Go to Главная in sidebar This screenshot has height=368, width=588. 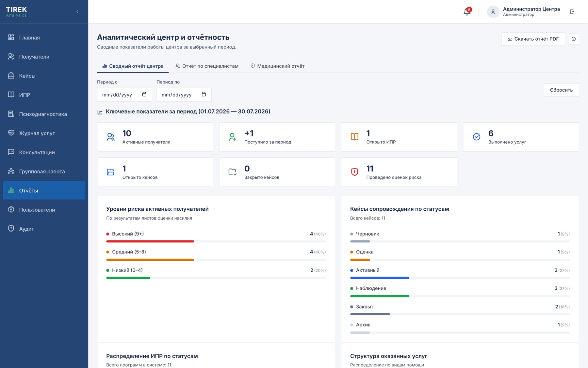point(44,38)
